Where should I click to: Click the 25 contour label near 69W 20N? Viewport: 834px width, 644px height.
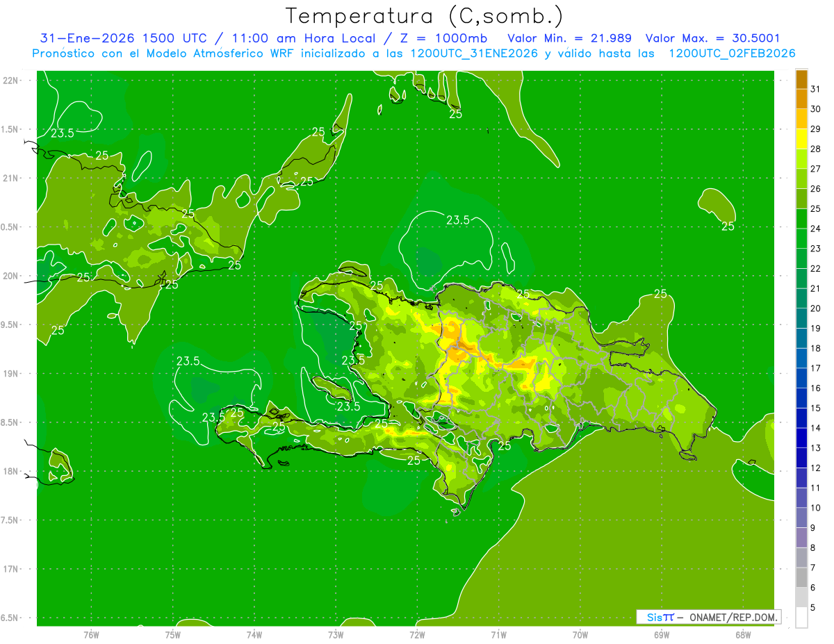click(660, 294)
